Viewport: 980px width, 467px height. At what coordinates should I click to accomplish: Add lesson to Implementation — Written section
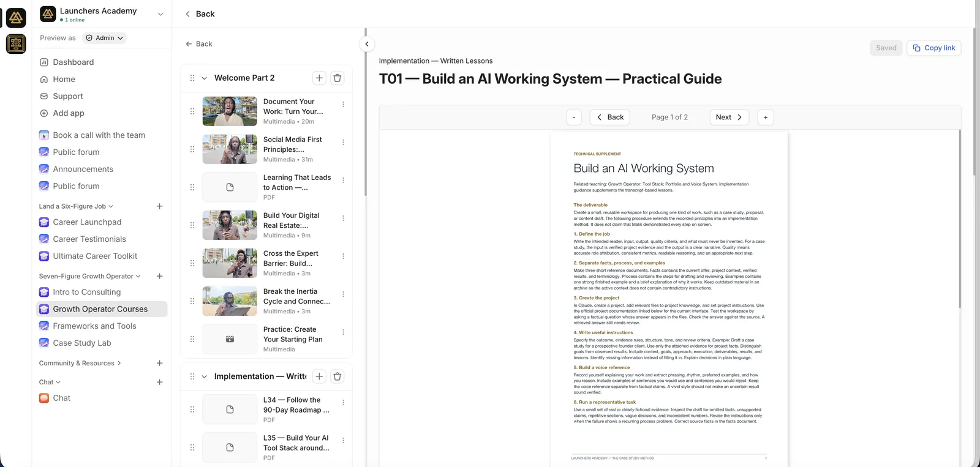click(319, 376)
